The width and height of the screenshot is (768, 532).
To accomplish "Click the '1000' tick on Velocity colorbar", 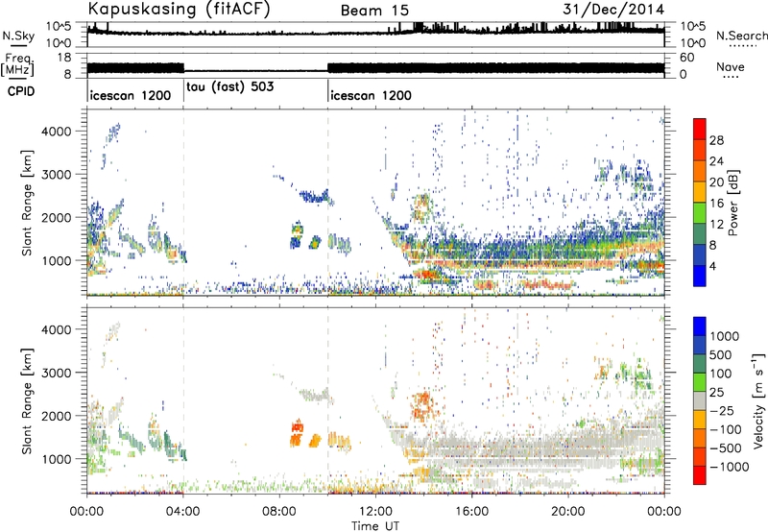I will tap(725, 336).
